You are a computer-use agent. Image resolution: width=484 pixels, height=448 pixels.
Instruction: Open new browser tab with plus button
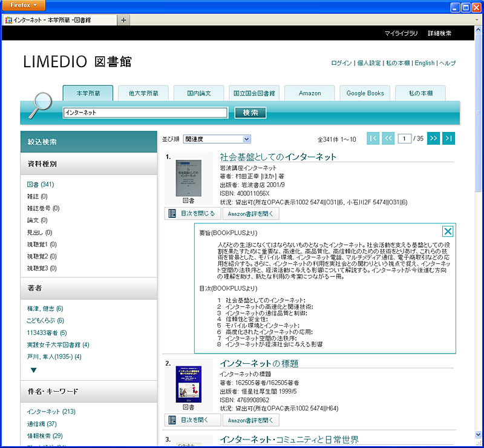point(123,20)
